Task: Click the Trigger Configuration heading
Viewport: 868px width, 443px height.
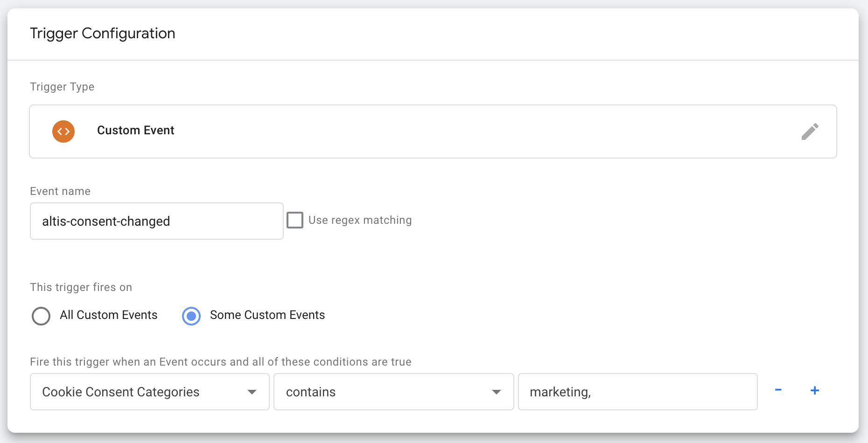Action: tap(102, 33)
